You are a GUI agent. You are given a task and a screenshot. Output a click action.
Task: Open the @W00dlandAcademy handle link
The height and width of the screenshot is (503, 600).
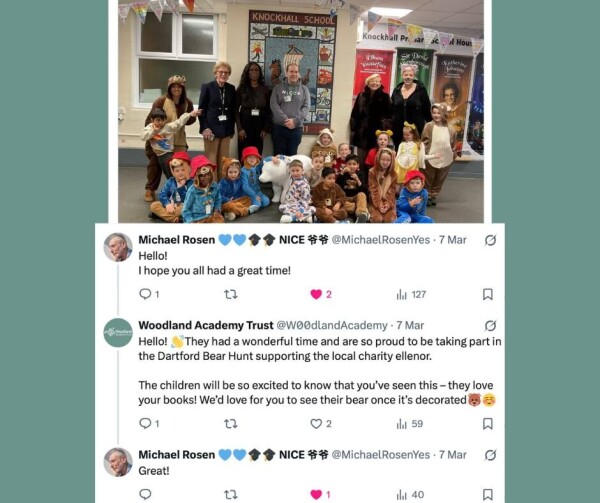tap(332, 325)
